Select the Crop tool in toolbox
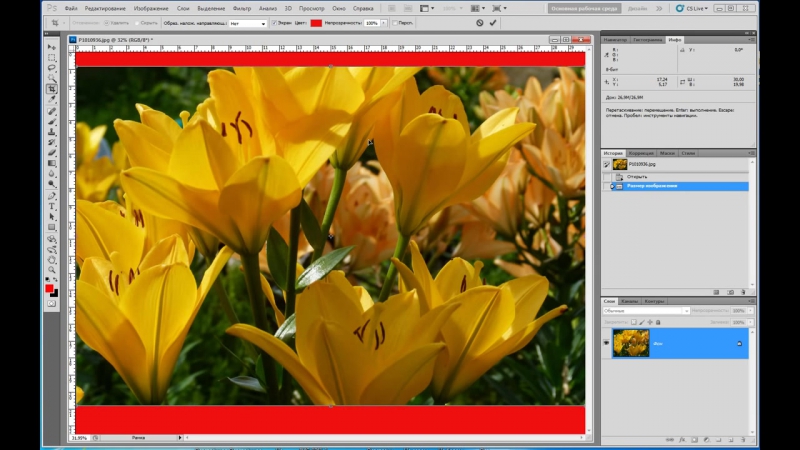Viewport: 800px width, 450px height. [52, 89]
